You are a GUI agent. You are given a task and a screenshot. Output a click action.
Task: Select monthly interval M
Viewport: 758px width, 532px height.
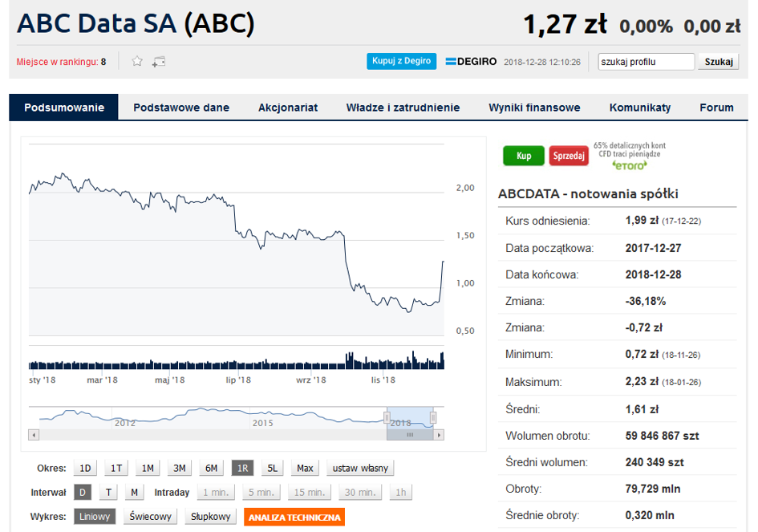[x=134, y=493]
